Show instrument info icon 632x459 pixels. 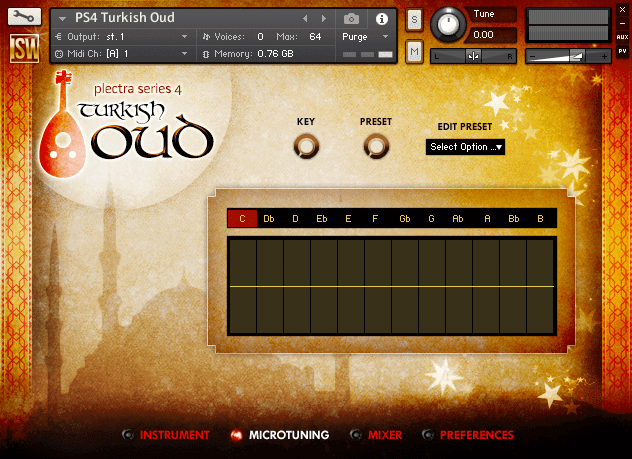click(382, 19)
